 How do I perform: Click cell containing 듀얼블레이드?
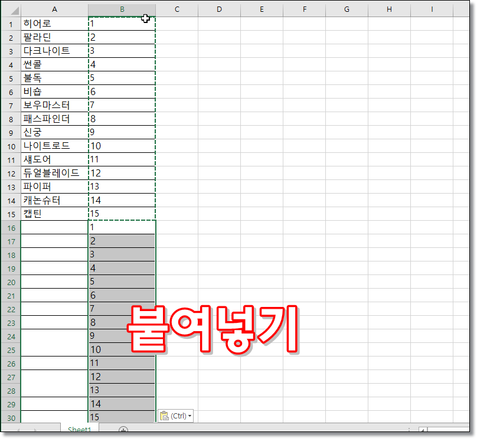54,173
